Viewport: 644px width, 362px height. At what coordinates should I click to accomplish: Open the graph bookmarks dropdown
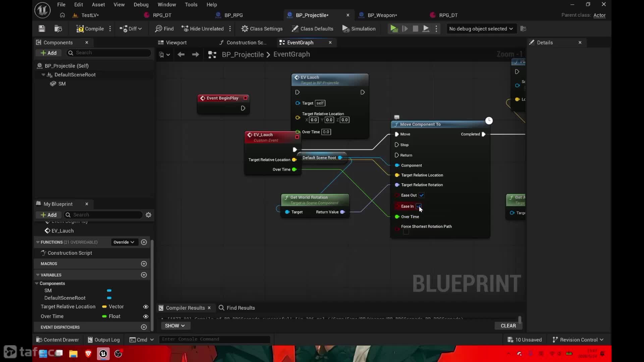[164, 55]
